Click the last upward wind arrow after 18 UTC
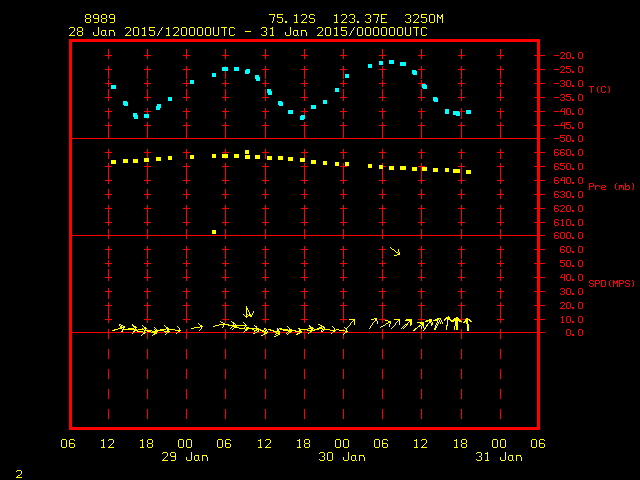This screenshot has height=480, width=640. point(468,324)
